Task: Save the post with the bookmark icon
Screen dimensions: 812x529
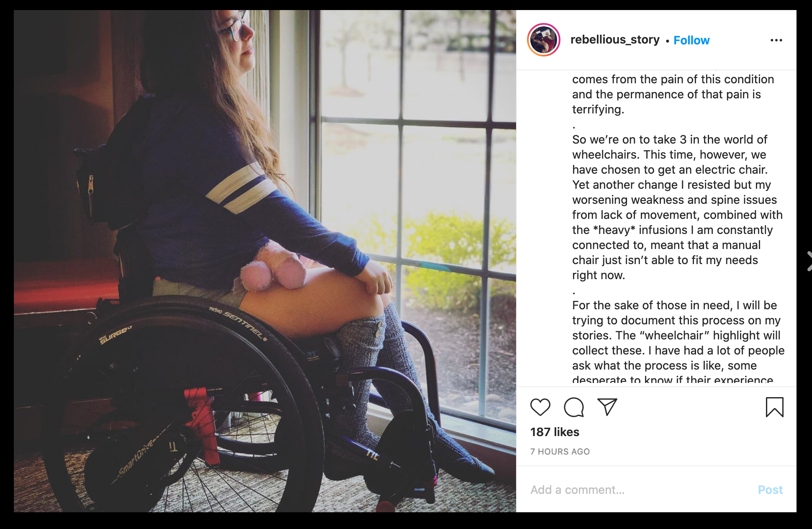Action: tap(774, 407)
